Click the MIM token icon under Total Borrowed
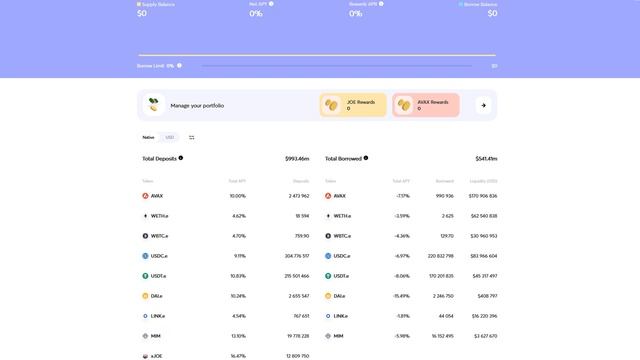The width and height of the screenshot is (640, 360). (328, 336)
